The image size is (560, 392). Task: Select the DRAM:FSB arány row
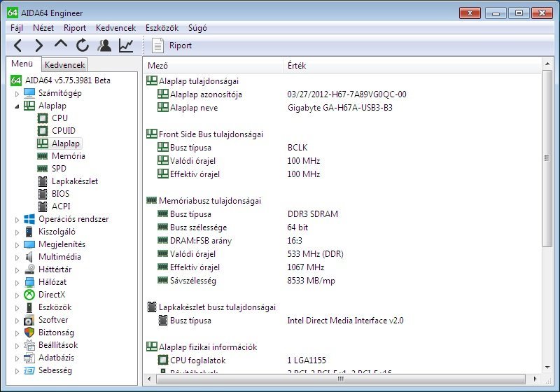coord(343,241)
